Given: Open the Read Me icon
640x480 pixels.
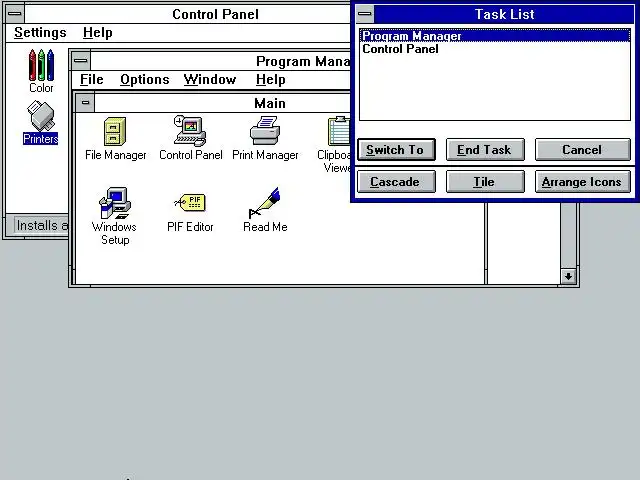Looking at the screenshot, I should pos(265,210).
